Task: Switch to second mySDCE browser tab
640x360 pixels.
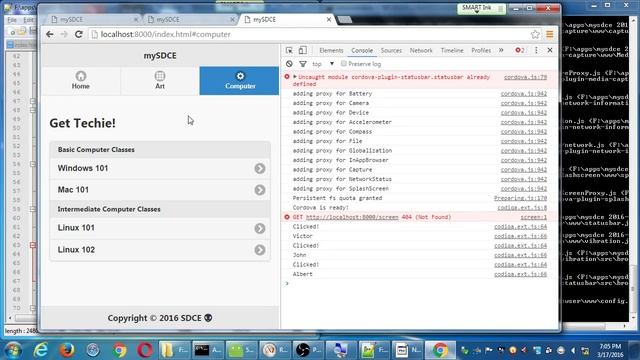Action: 189,19
